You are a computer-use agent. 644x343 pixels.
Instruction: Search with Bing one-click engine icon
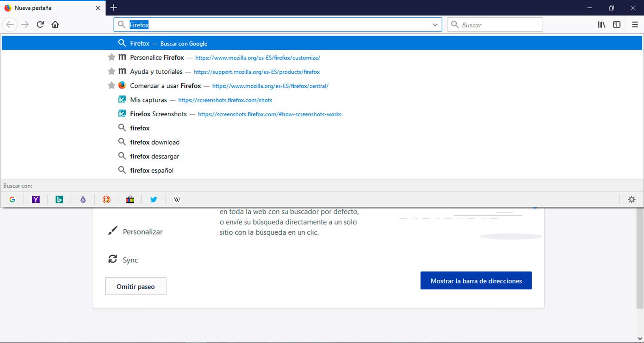pos(59,200)
